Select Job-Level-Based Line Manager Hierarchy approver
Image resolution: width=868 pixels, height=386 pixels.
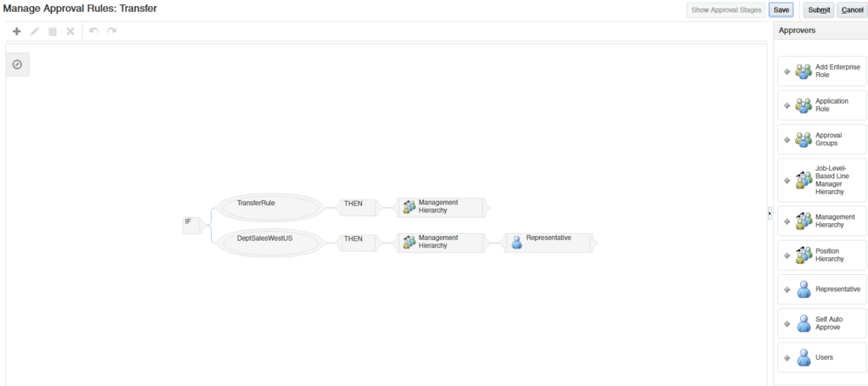point(822,180)
